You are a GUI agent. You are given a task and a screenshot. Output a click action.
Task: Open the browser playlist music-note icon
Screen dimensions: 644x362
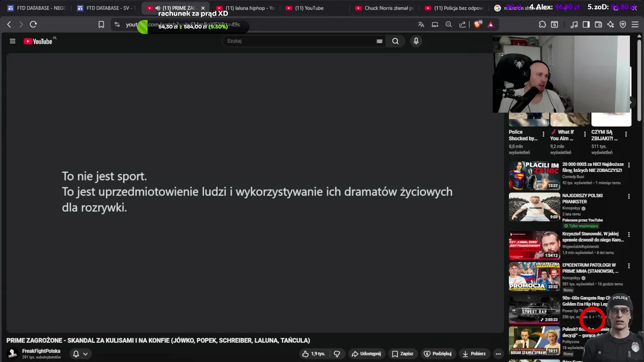click(x=574, y=24)
